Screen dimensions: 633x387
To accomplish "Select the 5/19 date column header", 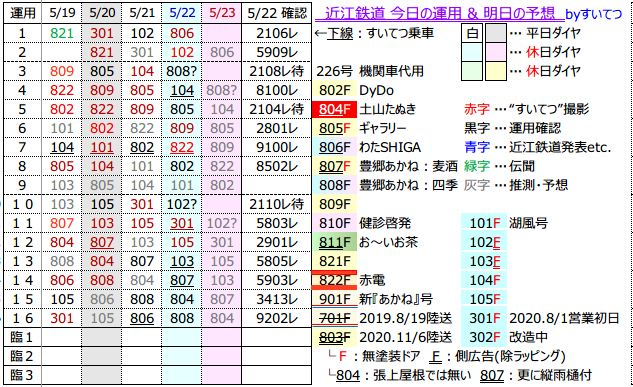I will (x=62, y=13).
